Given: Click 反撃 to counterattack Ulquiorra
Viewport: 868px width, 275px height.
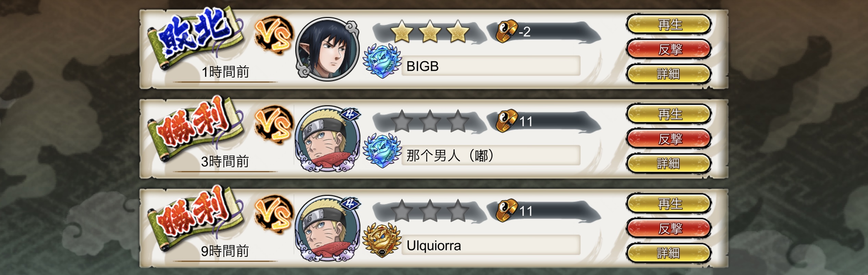Looking at the screenshot, I should click(x=668, y=228).
